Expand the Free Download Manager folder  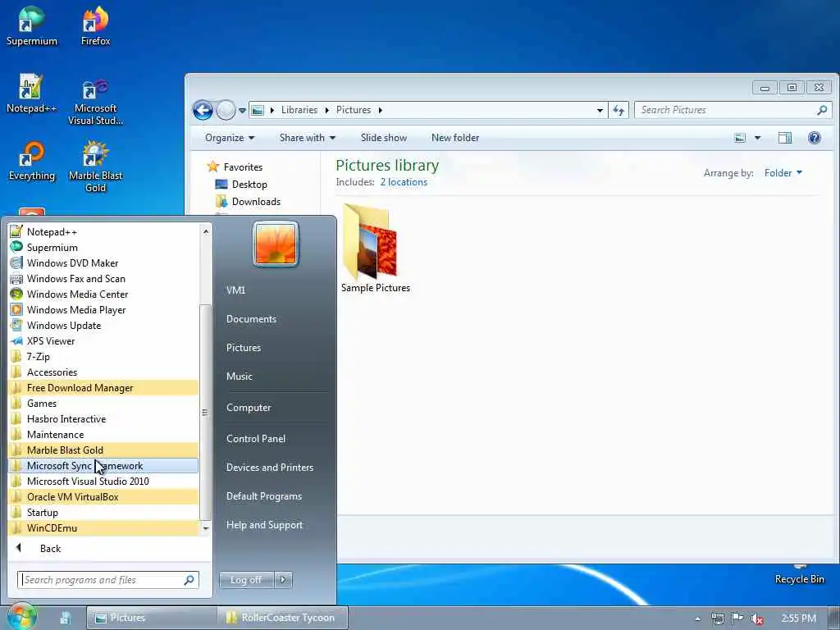103,387
